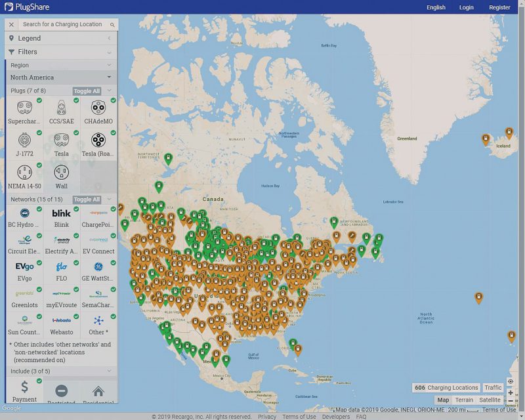Image resolution: width=525 pixels, height=420 pixels.
Task: Click the Payment dollar icon
Action: 24,387
